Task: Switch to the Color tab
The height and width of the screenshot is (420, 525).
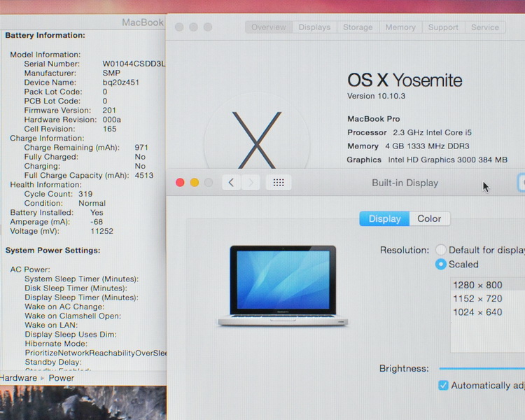Action: point(429,218)
